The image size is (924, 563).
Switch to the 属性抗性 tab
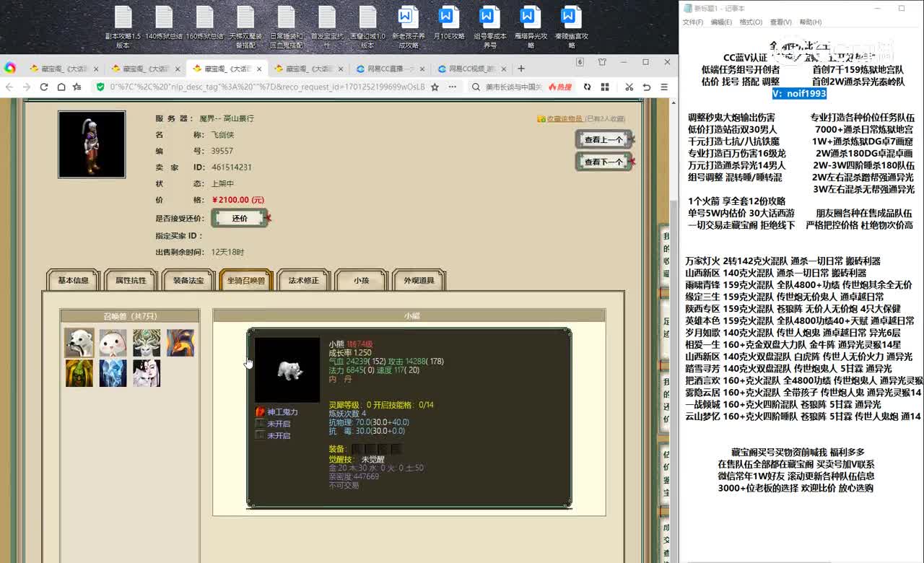[x=131, y=280]
